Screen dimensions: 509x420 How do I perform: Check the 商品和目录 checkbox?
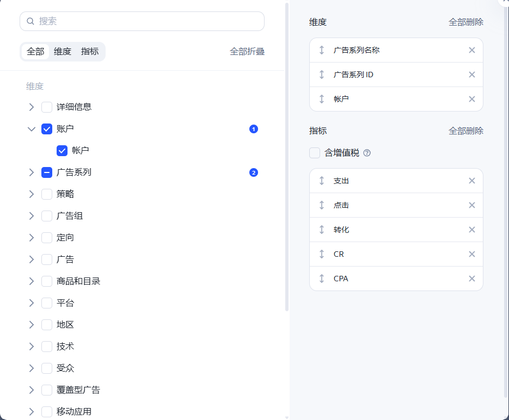point(47,281)
